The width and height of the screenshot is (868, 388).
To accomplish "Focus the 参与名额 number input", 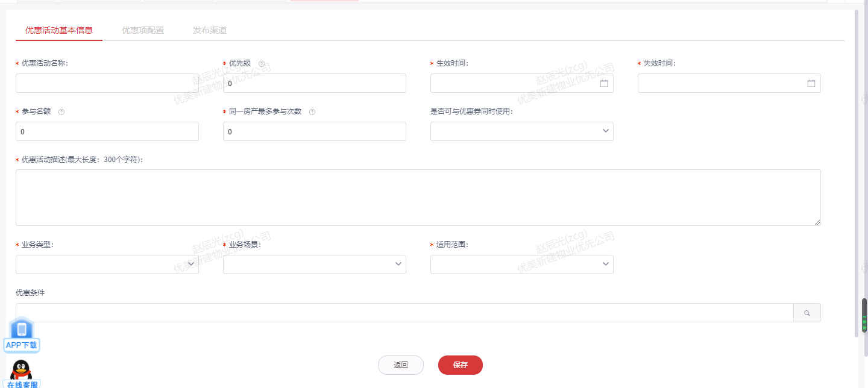I will pos(107,131).
